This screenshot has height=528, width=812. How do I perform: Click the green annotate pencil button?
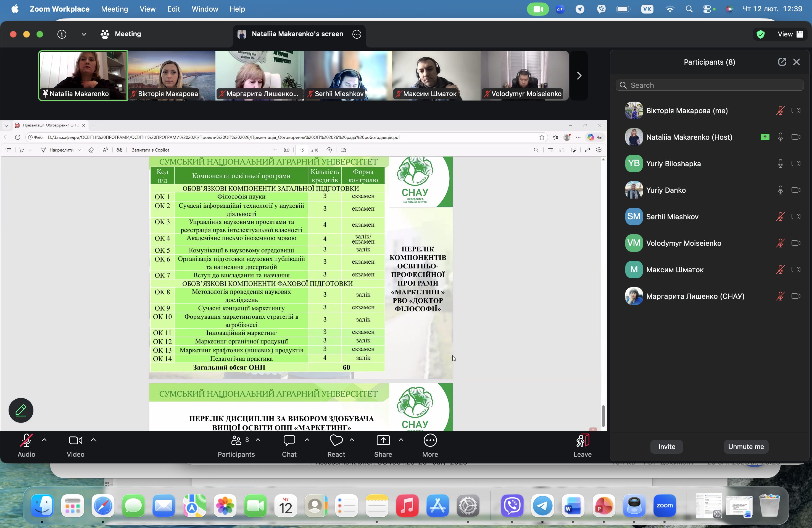[x=21, y=410]
